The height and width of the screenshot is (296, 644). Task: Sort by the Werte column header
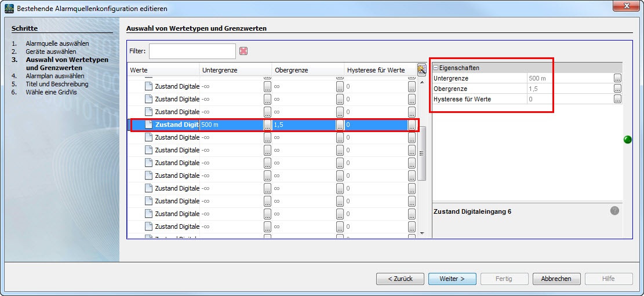point(163,70)
